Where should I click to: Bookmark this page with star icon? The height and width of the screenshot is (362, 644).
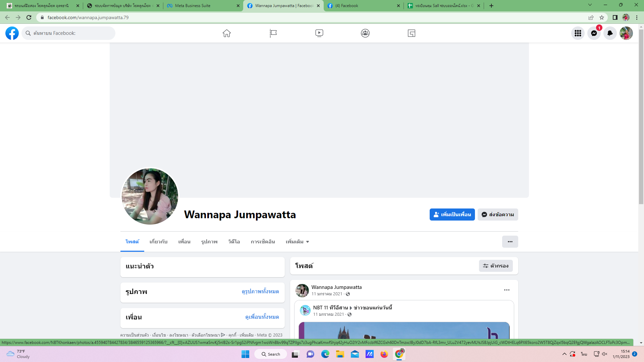[x=602, y=17]
